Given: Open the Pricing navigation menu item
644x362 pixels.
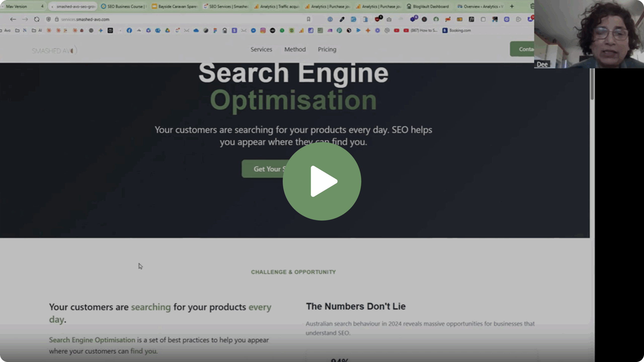Looking at the screenshot, I should [327, 49].
